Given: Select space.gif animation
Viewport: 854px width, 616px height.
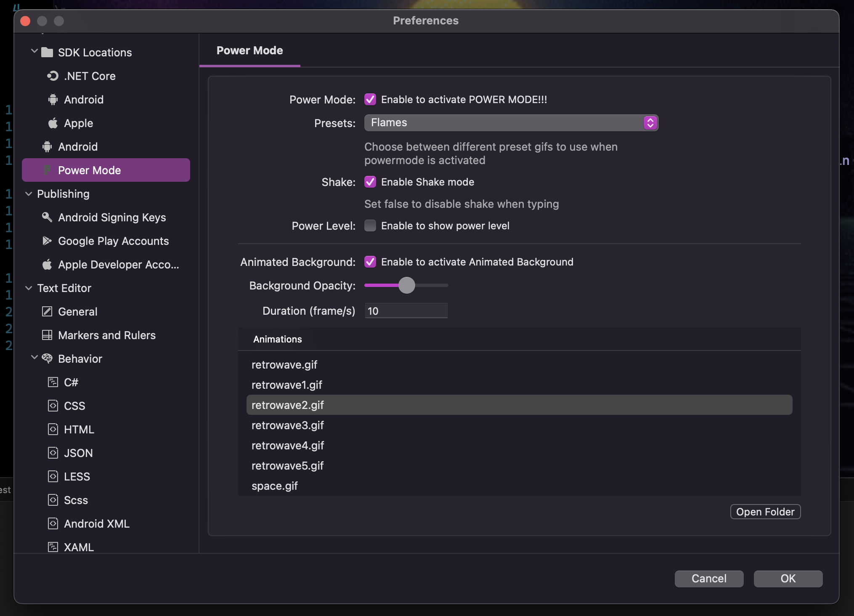Looking at the screenshot, I should click(519, 486).
